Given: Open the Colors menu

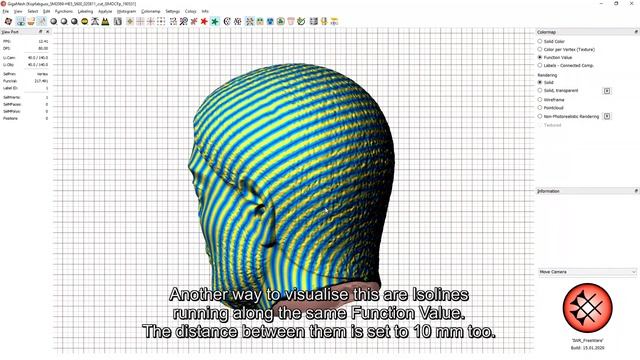Looking at the screenshot, I should (x=191, y=11).
